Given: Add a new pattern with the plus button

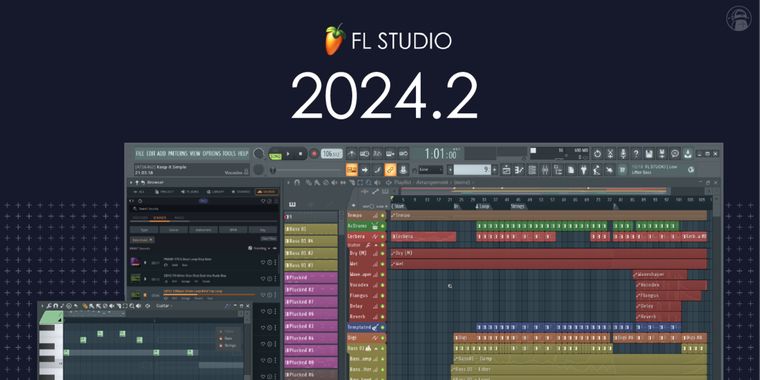Looking at the screenshot, I should click(x=494, y=170).
